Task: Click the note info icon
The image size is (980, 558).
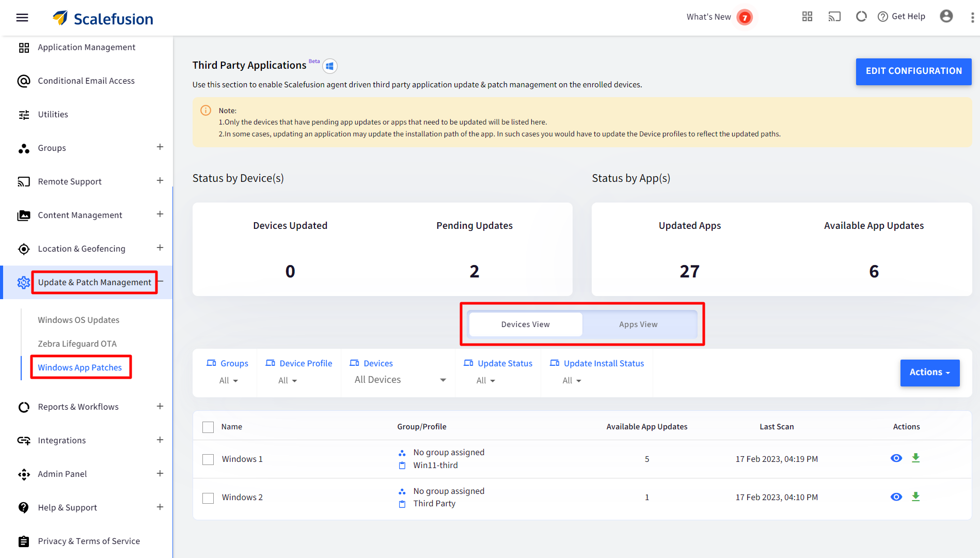Action: (206, 110)
